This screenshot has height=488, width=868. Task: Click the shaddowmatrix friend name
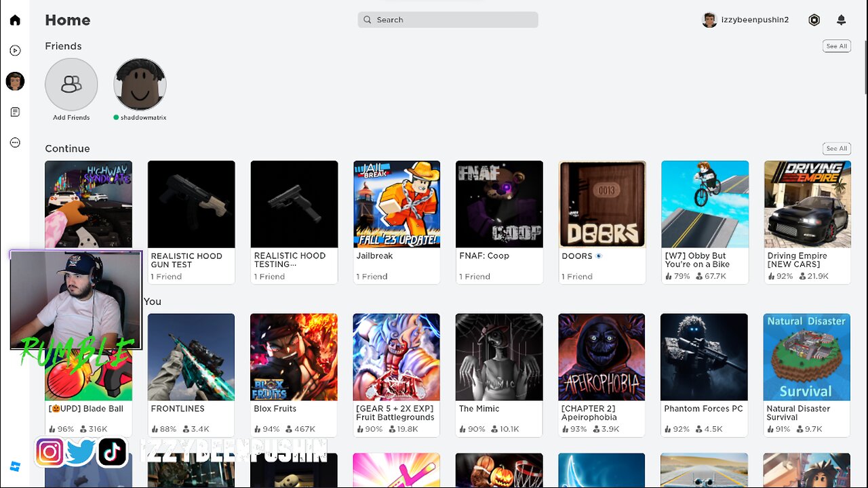pos(144,117)
